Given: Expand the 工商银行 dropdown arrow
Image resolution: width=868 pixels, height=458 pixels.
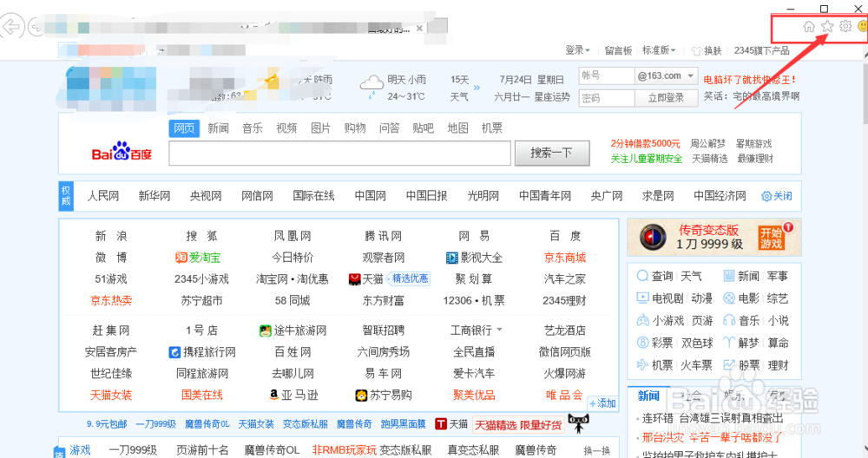Looking at the screenshot, I should click(499, 330).
